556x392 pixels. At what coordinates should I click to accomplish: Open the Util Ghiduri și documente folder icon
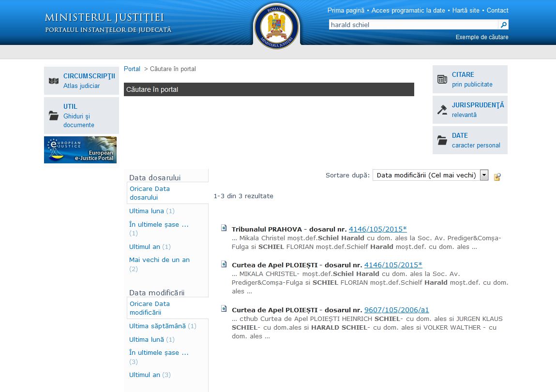point(54,116)
